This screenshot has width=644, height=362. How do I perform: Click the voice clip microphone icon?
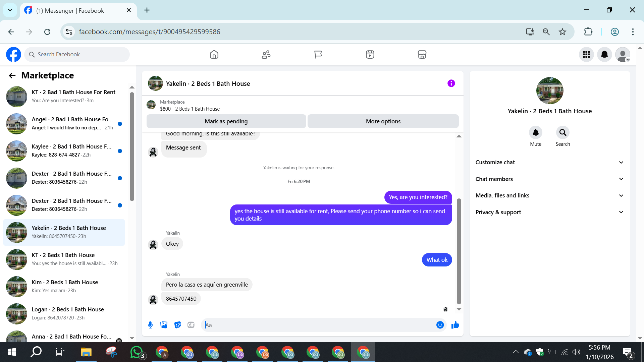tap(150, 325)
